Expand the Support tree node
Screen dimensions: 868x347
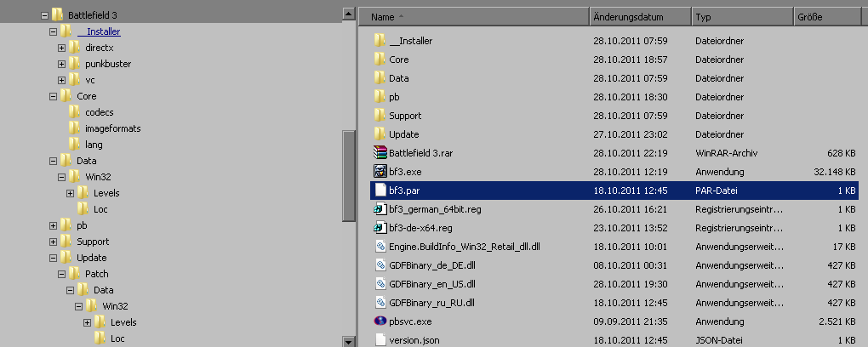(53, 242)
